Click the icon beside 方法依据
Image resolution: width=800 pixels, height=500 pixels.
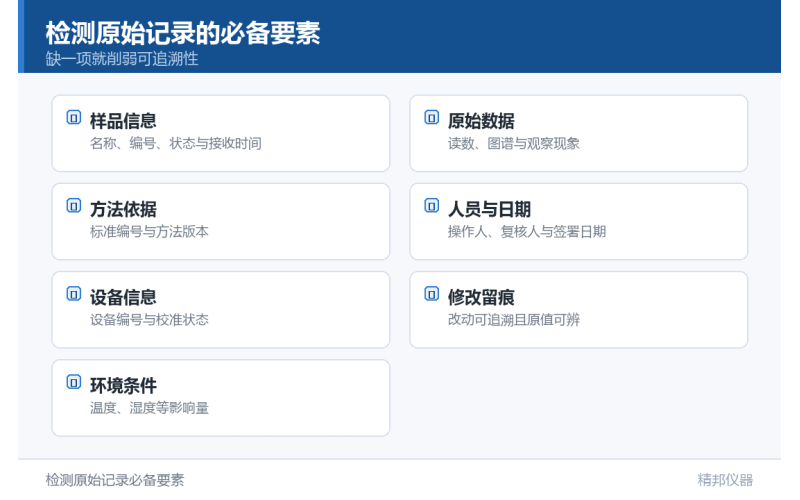[73, 206]
